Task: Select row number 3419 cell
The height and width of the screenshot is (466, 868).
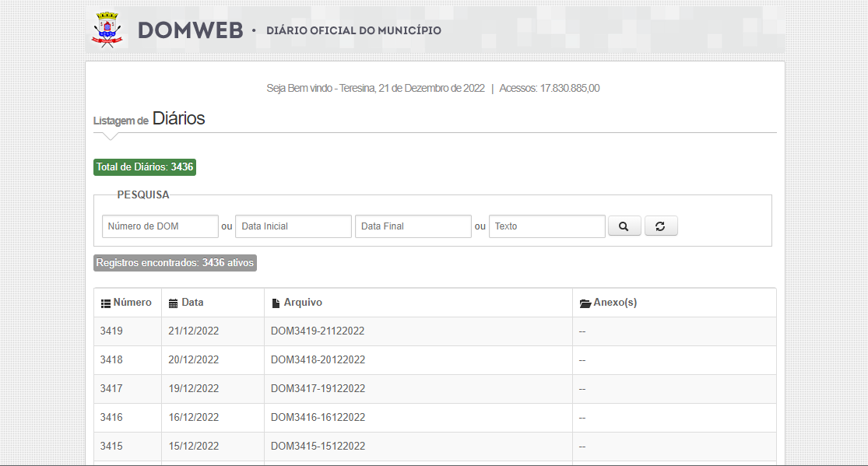Action: [x=111, y=331]
